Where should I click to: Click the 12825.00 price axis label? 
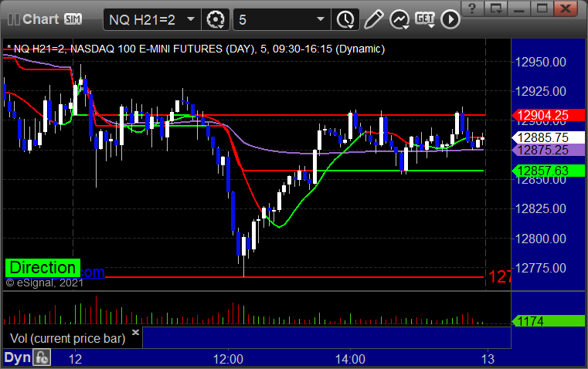tap(541, 208)
